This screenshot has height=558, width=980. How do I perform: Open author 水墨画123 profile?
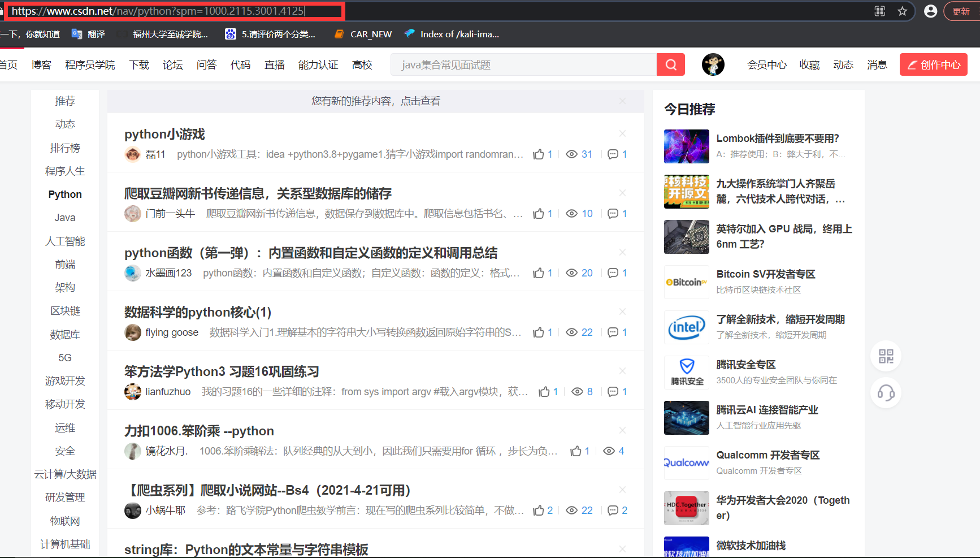point(168,273)
